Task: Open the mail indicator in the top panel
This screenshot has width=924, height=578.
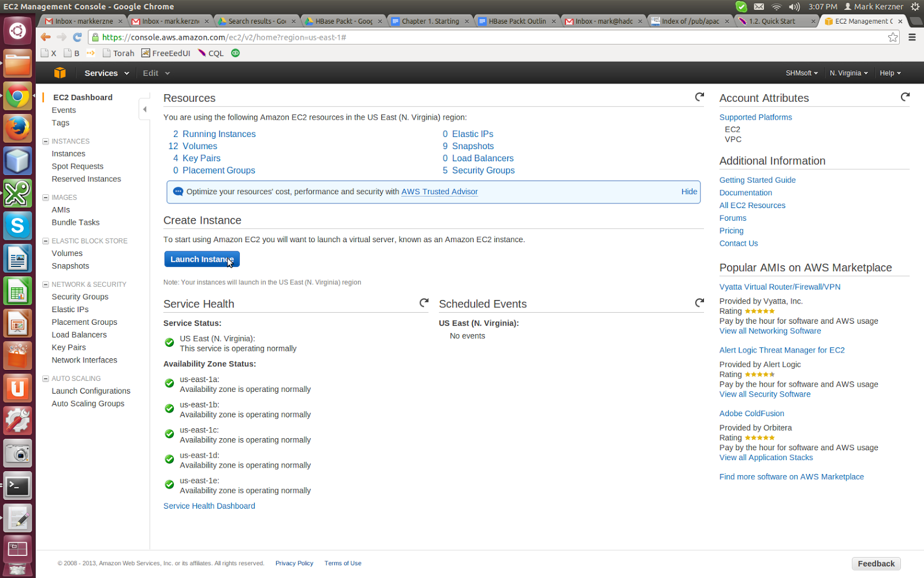Action: pos(759,6)
